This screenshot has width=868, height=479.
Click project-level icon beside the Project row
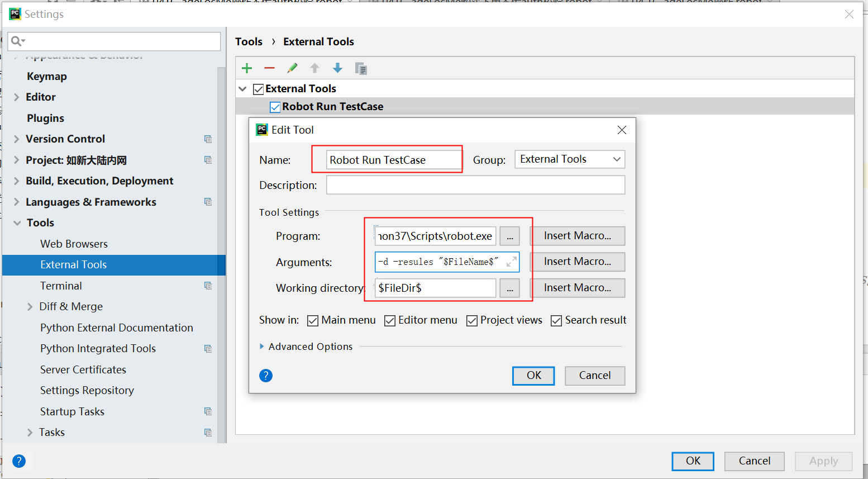tap(208, 160)
